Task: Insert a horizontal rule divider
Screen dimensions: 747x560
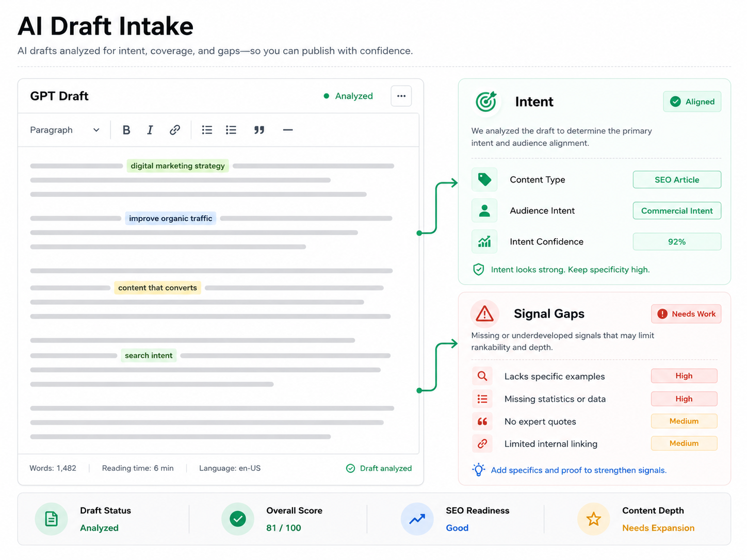Action: click(288, 130)
